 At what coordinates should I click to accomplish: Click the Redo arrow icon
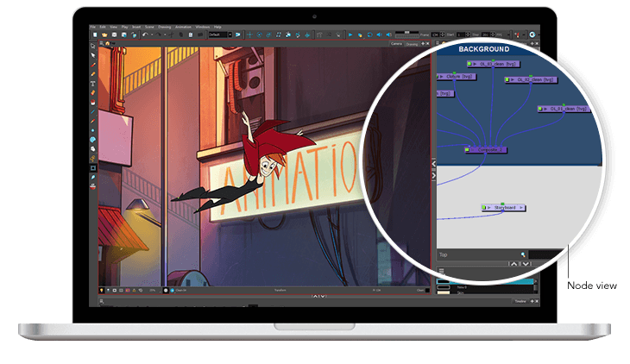158,35
